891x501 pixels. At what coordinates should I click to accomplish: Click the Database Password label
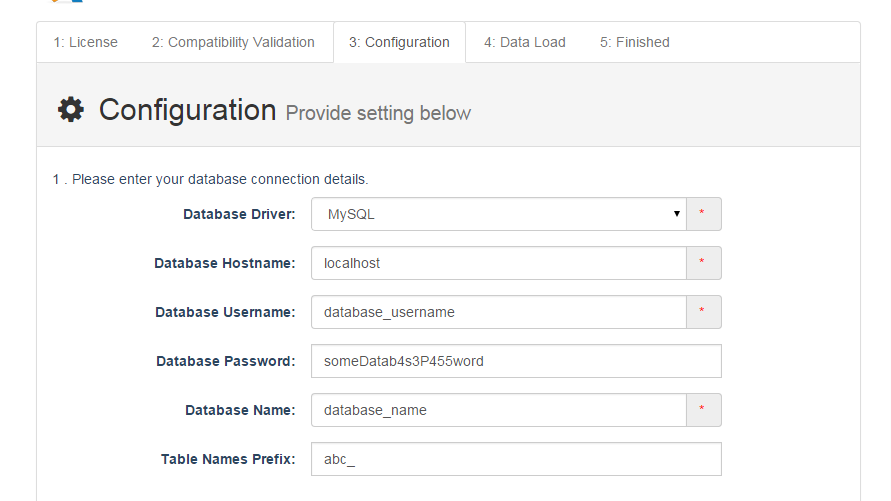226,361
